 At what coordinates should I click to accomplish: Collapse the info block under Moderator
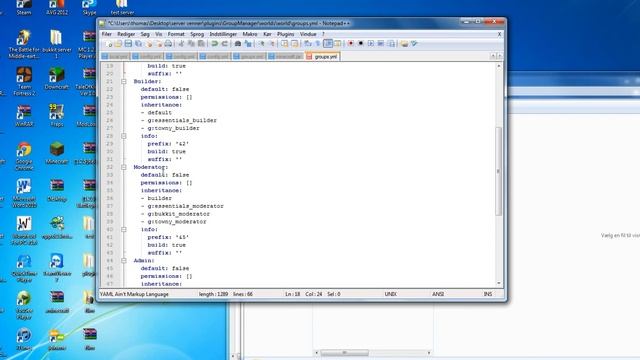tap(124, 229)
